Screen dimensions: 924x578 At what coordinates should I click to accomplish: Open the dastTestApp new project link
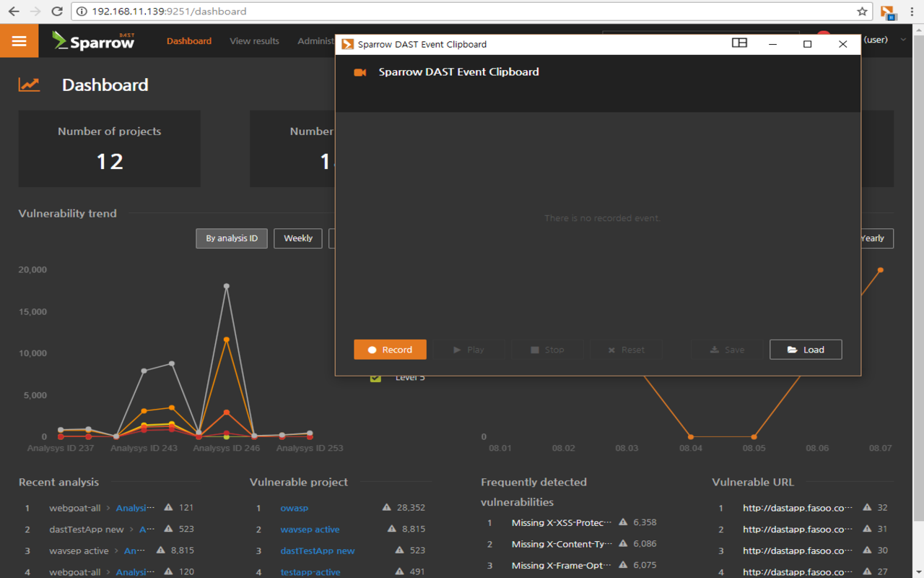[318, 551]
